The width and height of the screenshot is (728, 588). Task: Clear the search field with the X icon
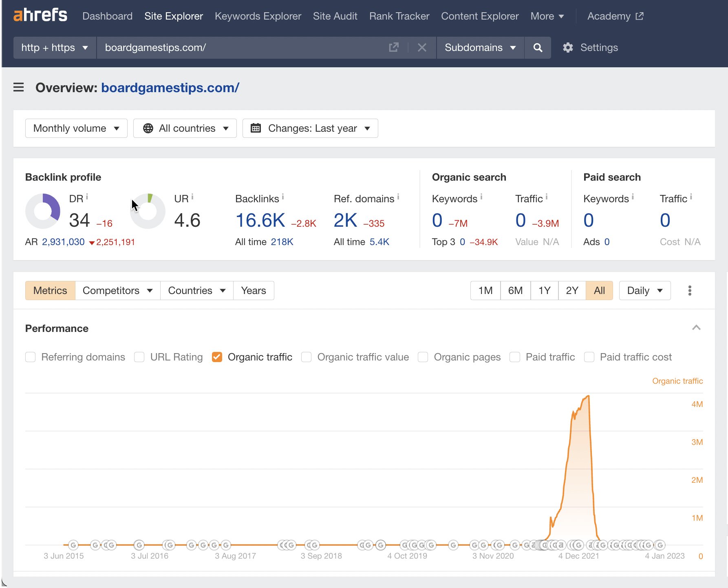(x=422, y=47)
